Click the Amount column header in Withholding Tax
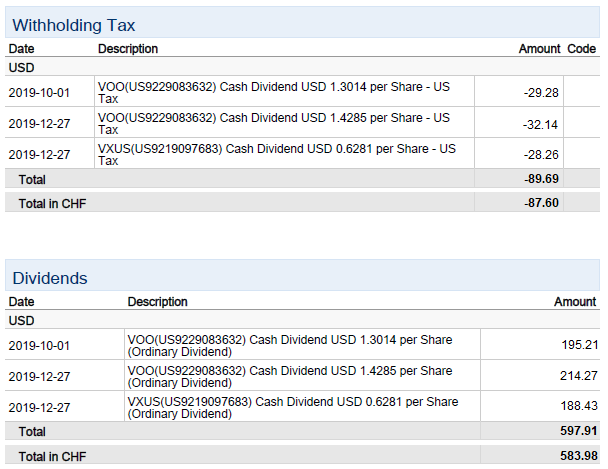The image size is (608, 469). point(539,49)
